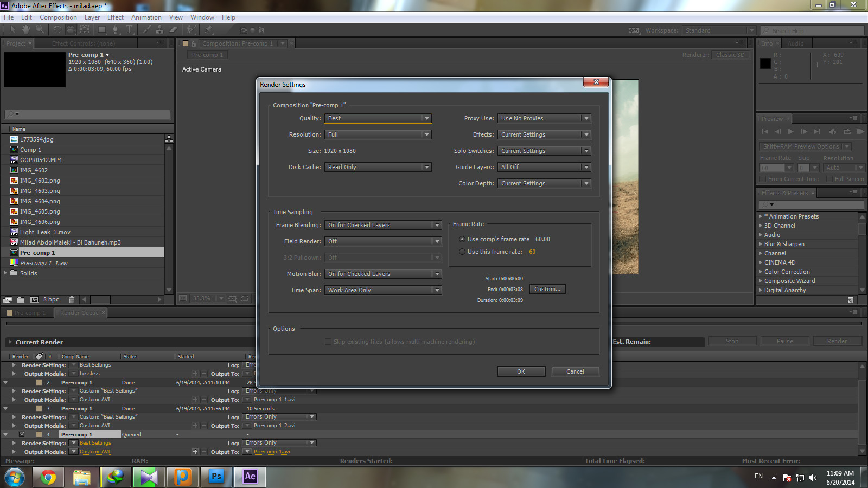The image size is (868, 488).
Task: Select the Clone Stamp tool
Action: click(160, 29)
